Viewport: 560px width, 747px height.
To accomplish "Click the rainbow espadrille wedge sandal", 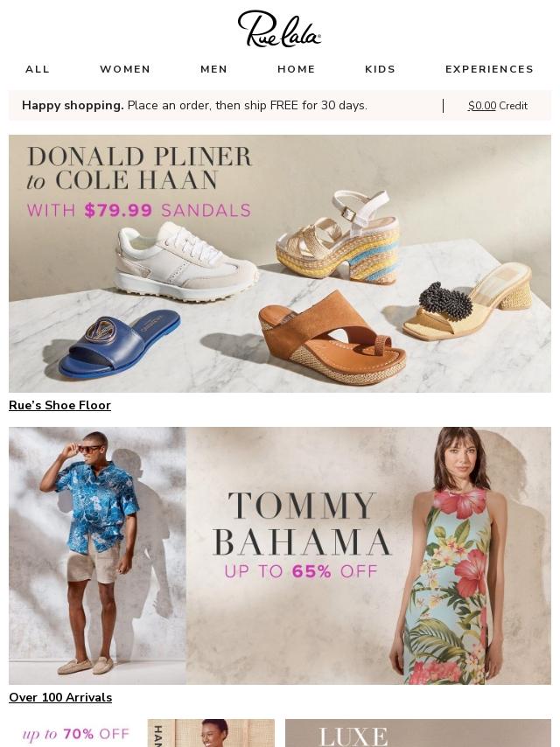I will click(338, 237).
